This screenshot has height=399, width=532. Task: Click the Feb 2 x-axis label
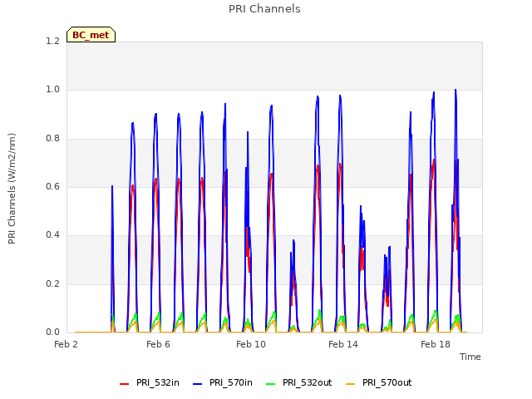pos(66,344)
